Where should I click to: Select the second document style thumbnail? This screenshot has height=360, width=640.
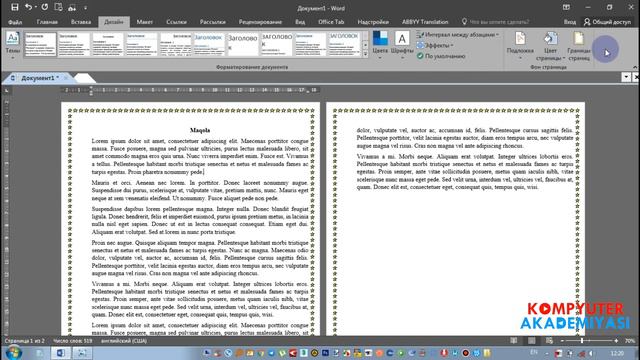(74, 44)
